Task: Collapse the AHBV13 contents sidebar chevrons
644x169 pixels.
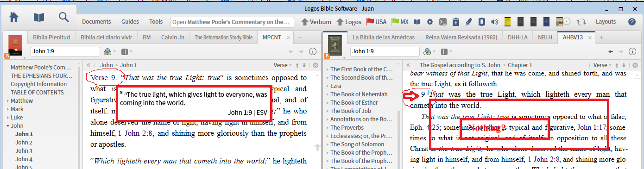Action: (408, 65)
